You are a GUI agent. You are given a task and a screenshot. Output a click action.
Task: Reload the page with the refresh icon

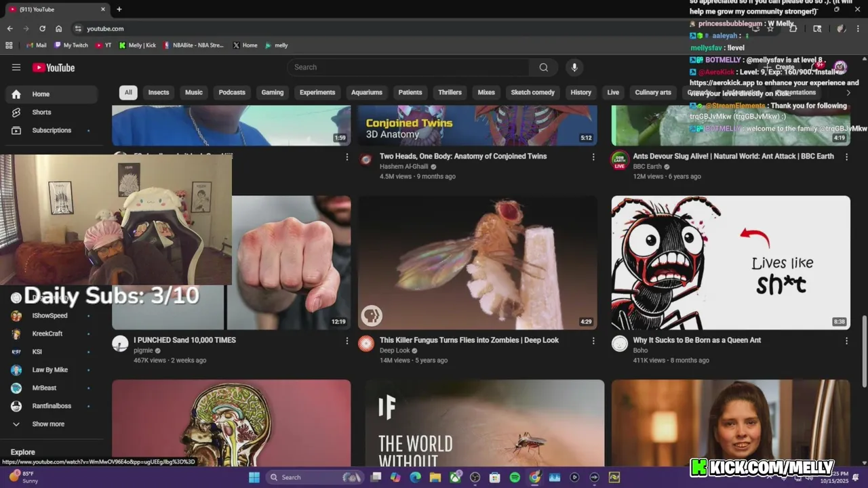tap(42, 28)
